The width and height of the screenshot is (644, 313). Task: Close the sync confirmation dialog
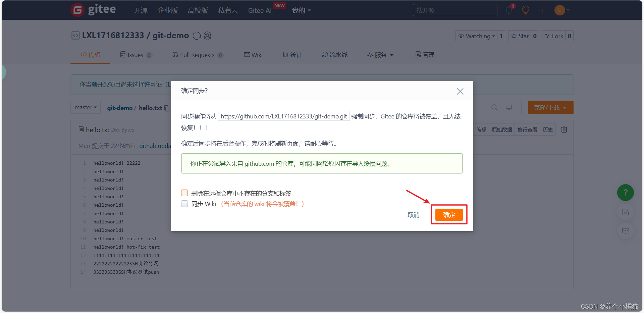point(460,91)
